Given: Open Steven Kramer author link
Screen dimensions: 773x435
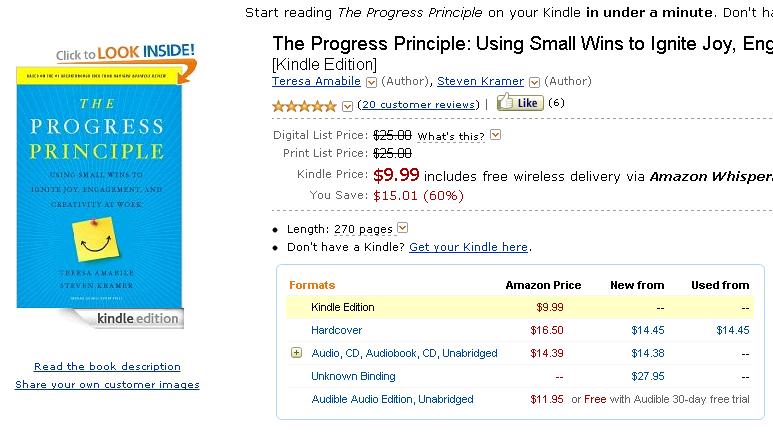Looking at the screenshot, I should 482,81.
